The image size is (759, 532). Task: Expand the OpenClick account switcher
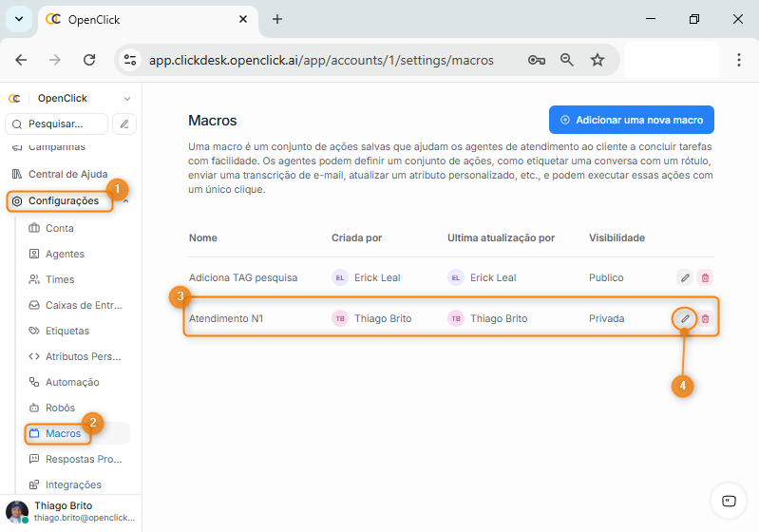coord(127,99)
